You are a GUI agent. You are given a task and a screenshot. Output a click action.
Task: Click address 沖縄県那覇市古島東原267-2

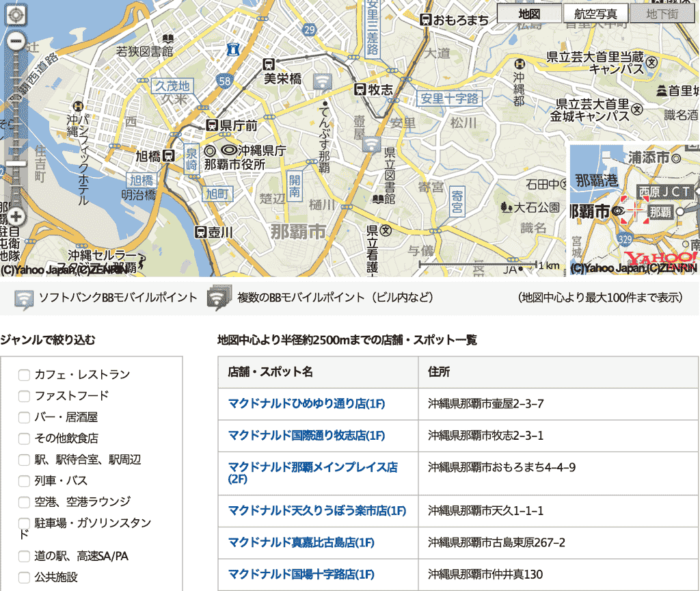click(x=496, y=542)
